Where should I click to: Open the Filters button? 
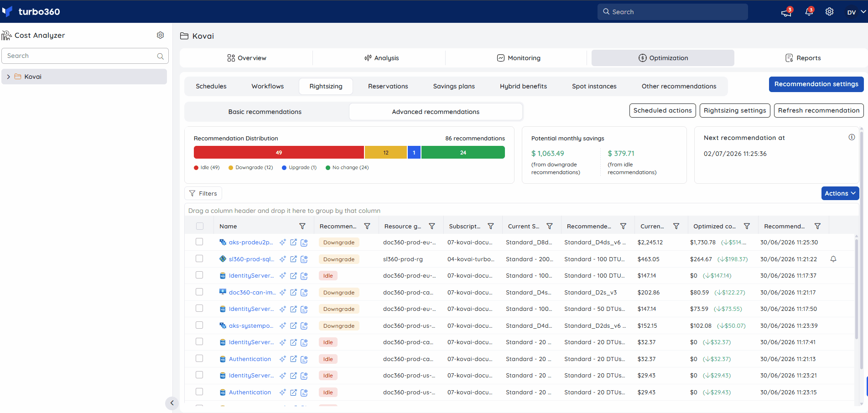203,193
